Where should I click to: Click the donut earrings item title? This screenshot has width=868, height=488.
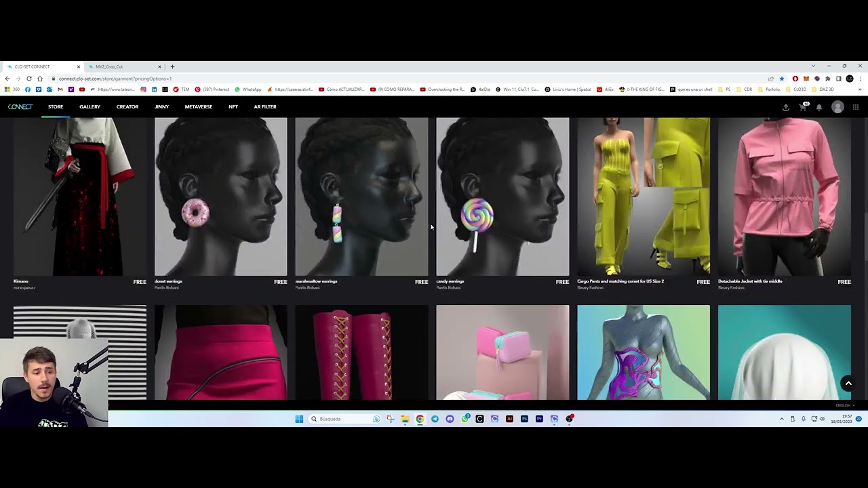tap(168, 281)
